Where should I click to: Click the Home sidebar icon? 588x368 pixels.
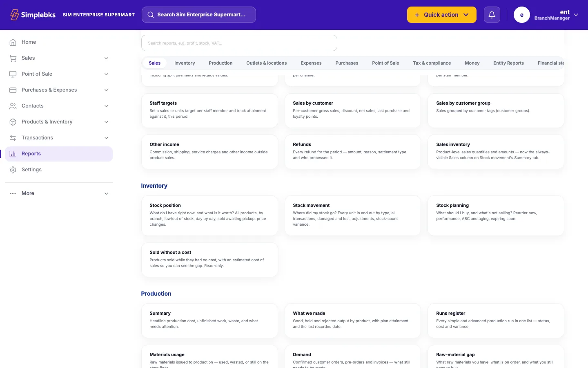tap(13, 42)
